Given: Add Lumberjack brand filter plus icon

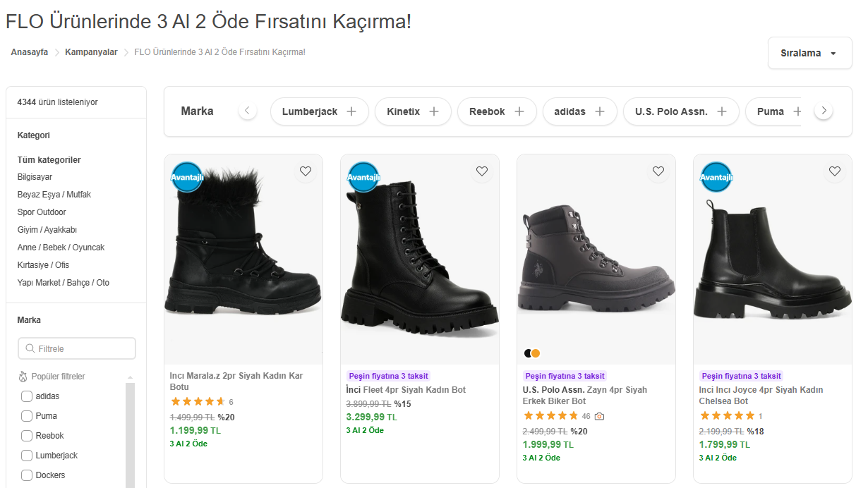Looking at the screenshot, I should tap(351, 111).
